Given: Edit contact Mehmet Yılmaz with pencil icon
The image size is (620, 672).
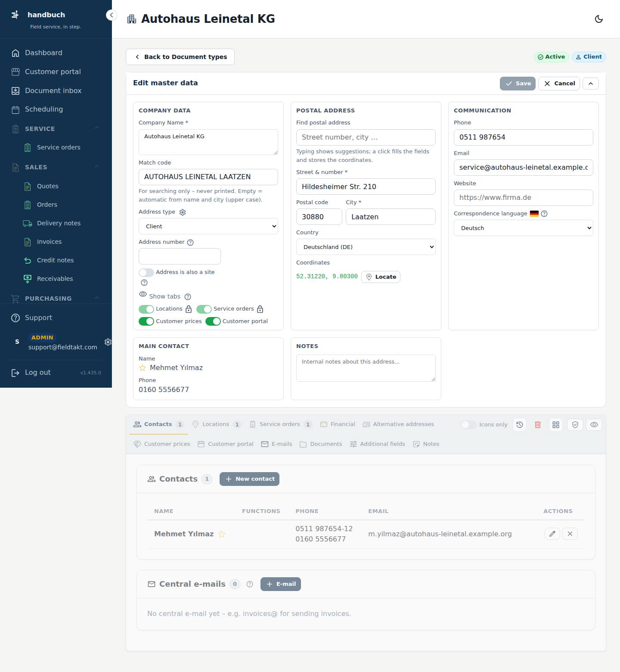Looking at the screenshot, I should (552, 534).
